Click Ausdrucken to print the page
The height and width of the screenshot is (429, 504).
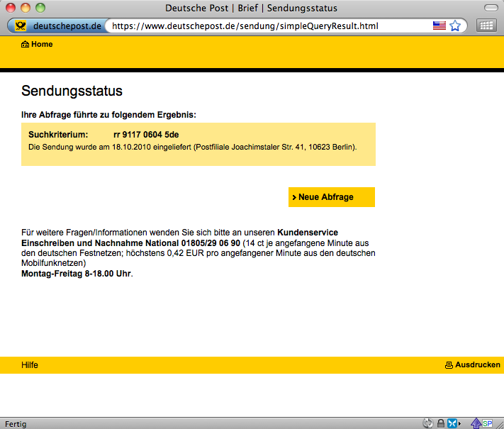click(477, 365)
